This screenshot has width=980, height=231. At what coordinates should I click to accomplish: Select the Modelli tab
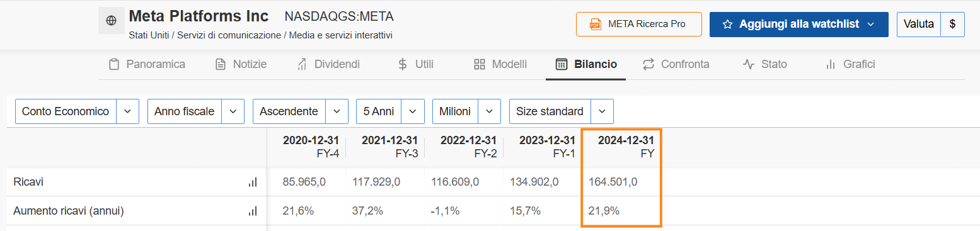tap(500, 64)
